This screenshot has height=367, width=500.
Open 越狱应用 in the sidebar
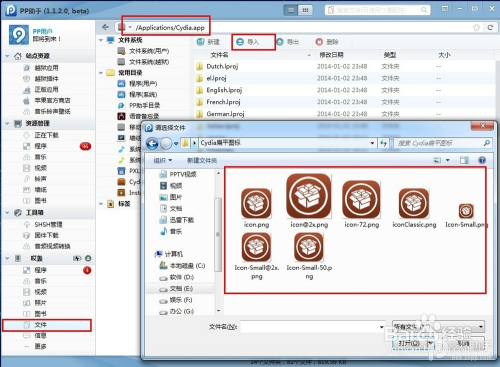click(x=46, y=68)
